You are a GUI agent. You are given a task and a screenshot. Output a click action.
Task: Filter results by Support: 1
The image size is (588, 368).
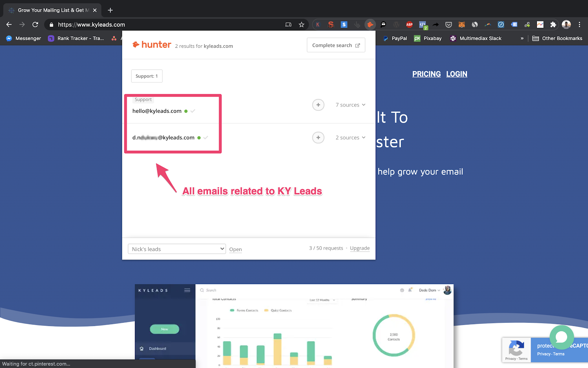tap(147, 76)
